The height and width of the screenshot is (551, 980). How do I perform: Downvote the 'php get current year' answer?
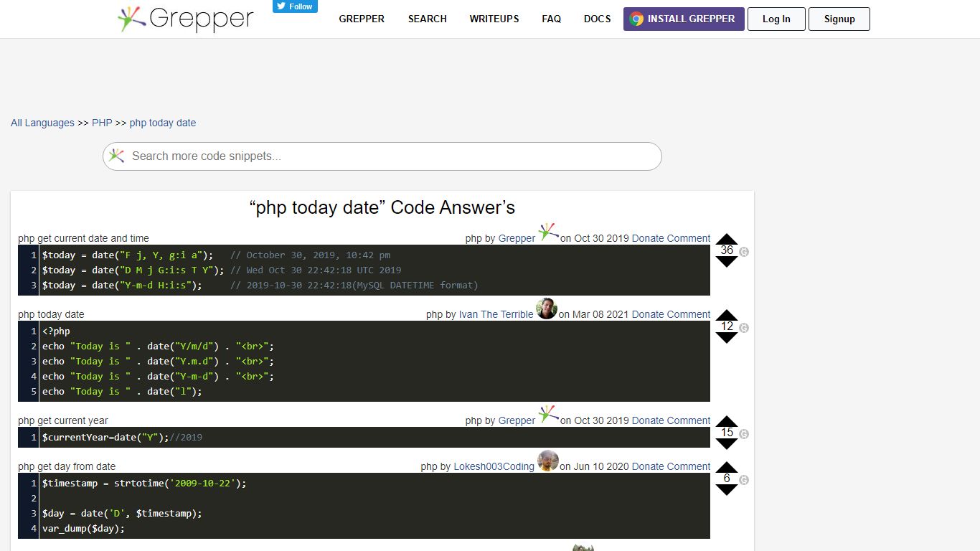pyautogui.click(x=727, y=443)
